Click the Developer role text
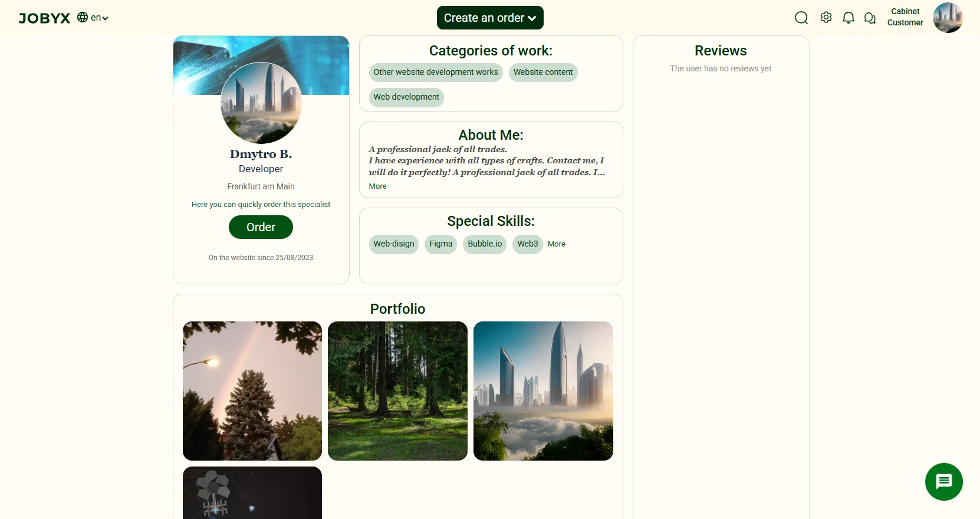This screenshot has width=980, height=519. click(x=261, y=169)
